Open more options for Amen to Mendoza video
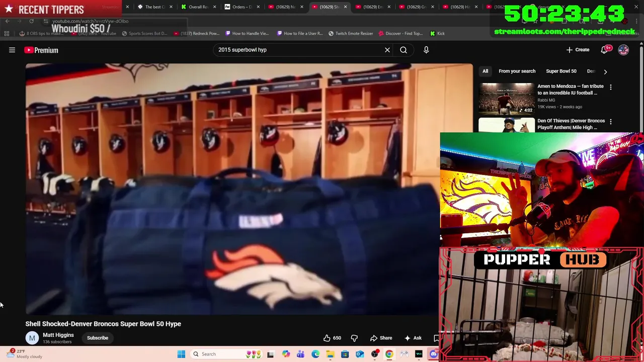This screenshot has height=362, width=644. [611, 87]
